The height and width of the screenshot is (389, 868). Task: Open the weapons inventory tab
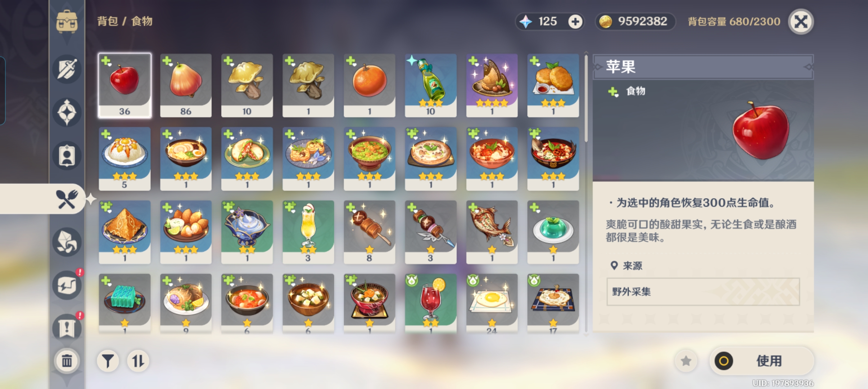(x=67, y=69)
